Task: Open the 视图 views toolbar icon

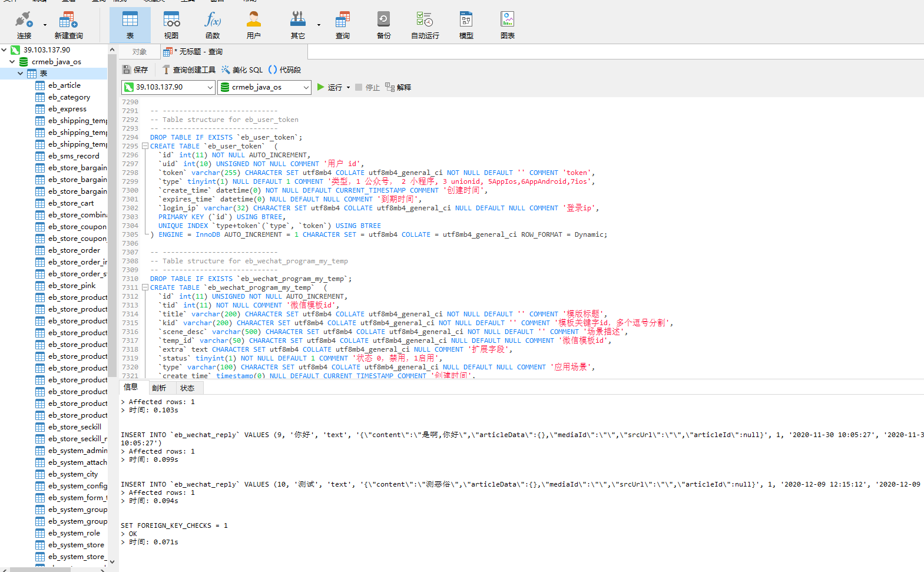Action: [x=171, y=25]
